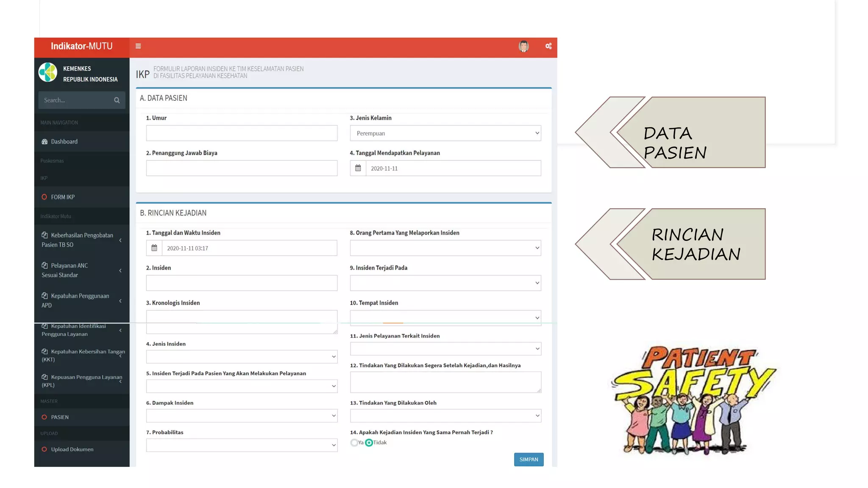
Task: Toggle the hamburger sidebar menu icon
Action: click(x=138, y=46)
